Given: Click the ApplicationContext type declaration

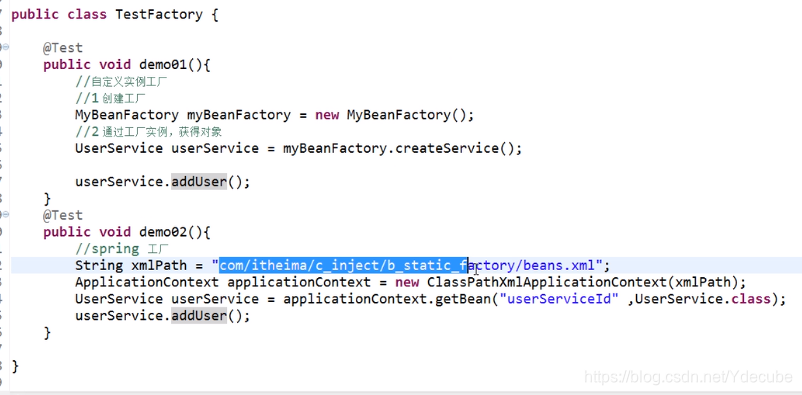Looking at the screenshot, I should [147, 282].
